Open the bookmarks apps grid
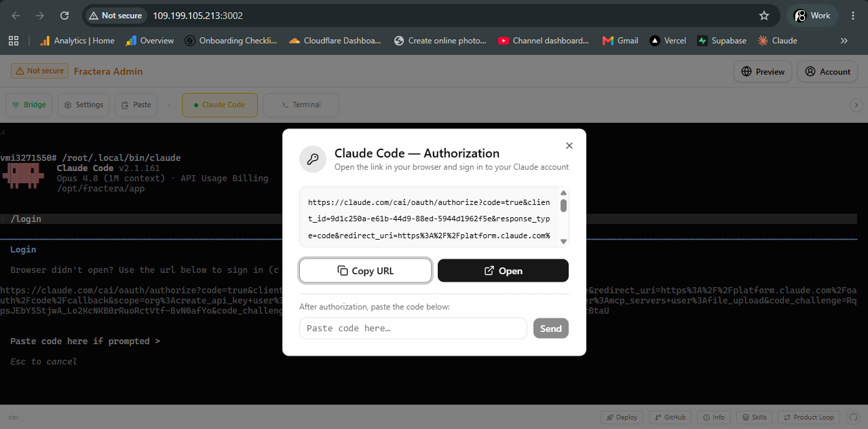 (x=14, y=41)
